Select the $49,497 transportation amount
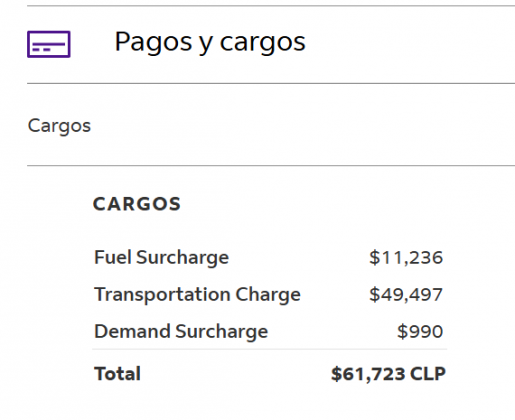Viewport: 515px width, 420px height. coord(406,295)
